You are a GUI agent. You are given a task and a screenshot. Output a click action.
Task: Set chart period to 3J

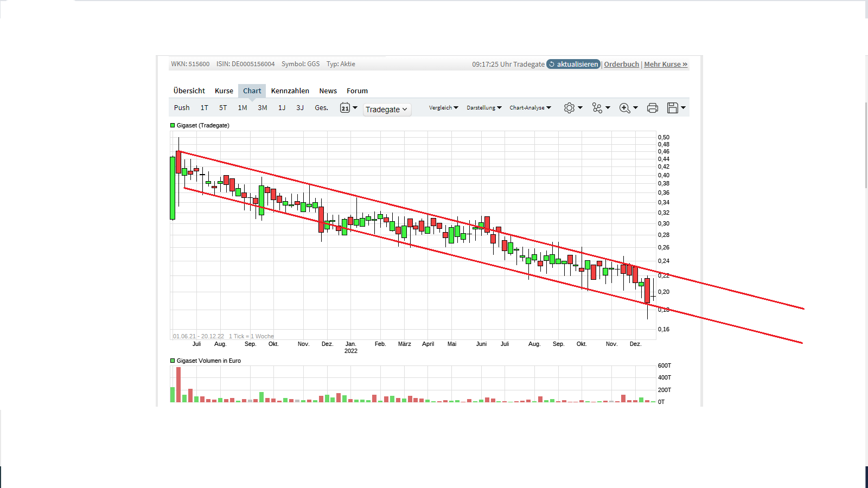pyautogui.click(x=300, y=108)
